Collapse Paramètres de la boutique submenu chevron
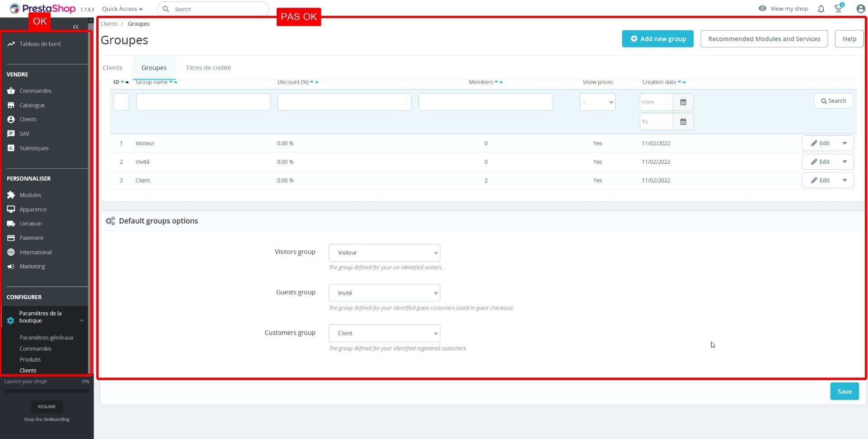The height and width of the screenshot is (439, 868). pyautogui.click(x=81, y=321)
